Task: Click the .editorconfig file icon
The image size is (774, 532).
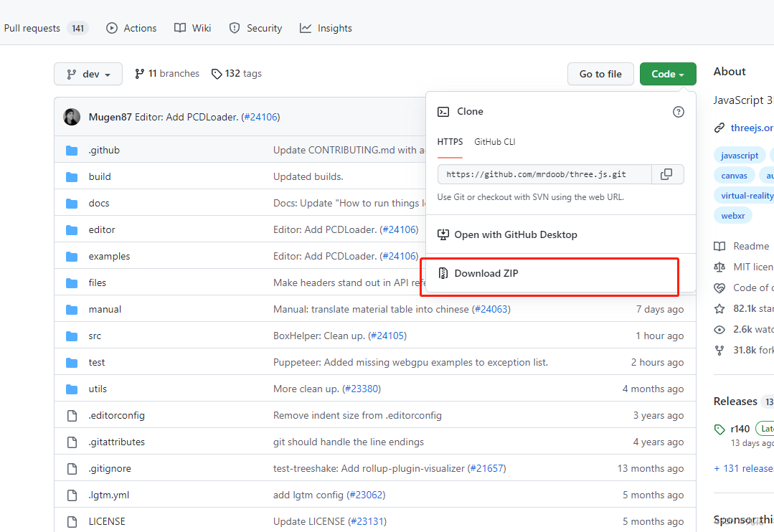Action: [x=72, y=416]
